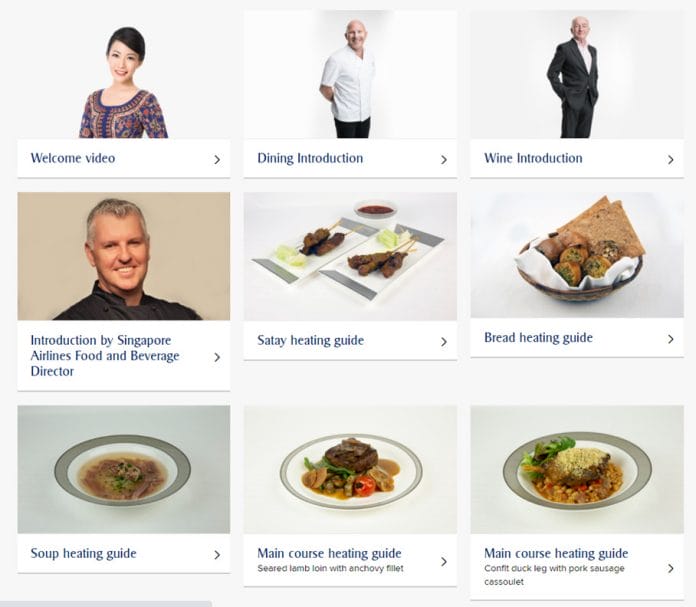
Task: Click the arrow beside Confit duck leg guide
Action: pyautogui.click(x=671, y=568)
